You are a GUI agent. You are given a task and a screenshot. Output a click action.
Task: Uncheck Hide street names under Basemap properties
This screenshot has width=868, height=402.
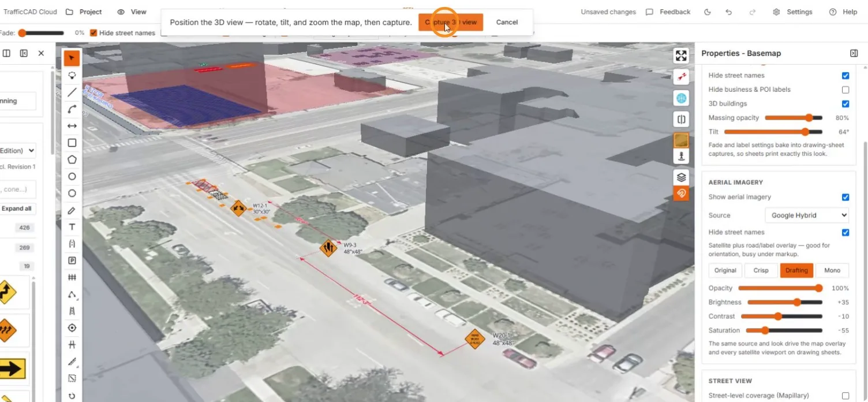[845, 76]
